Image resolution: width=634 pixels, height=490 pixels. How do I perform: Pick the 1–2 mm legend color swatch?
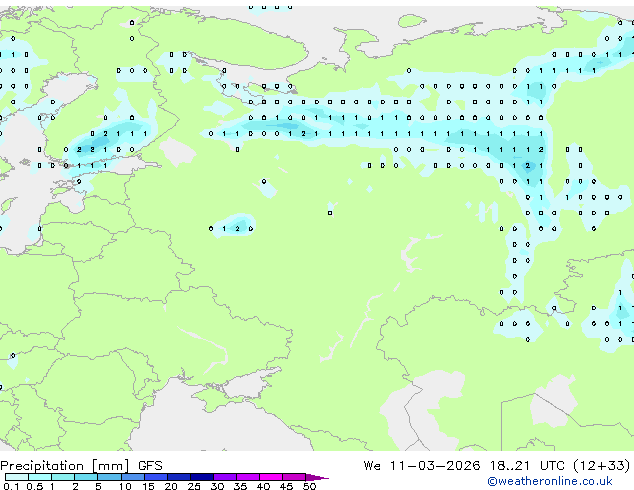click(x=63, y=477)
